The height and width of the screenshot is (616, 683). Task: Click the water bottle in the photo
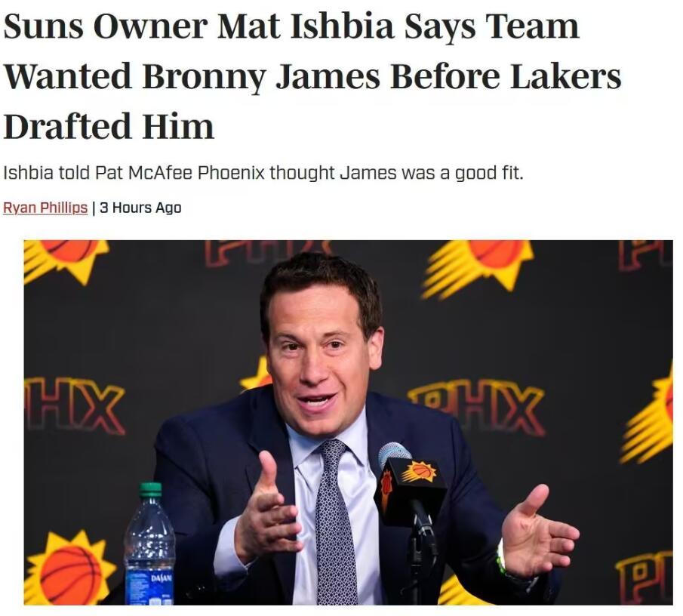coord(149,544)
